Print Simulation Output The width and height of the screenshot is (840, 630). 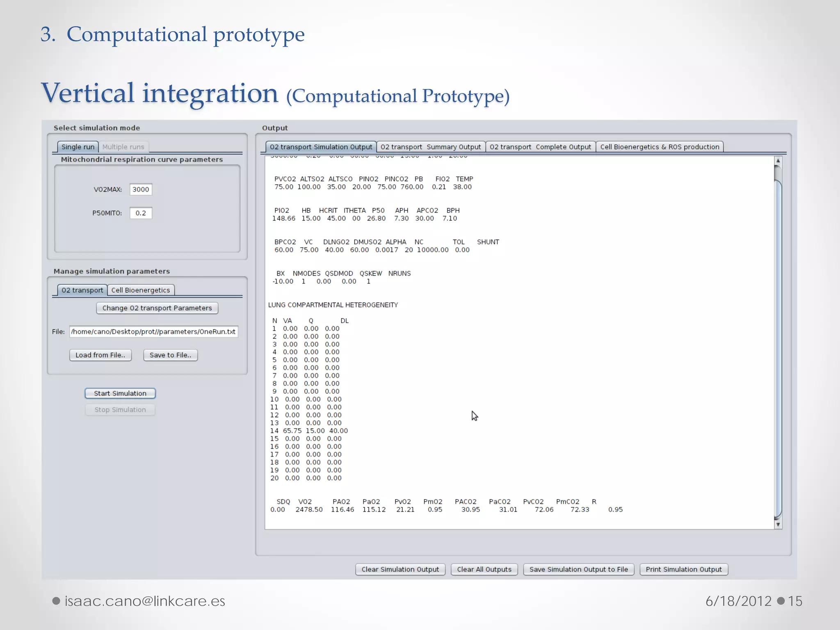684,569
